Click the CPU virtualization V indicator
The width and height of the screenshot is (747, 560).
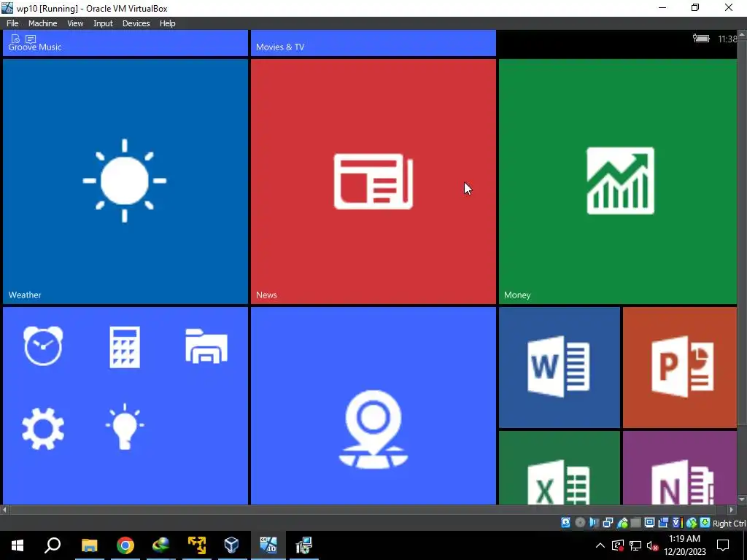click(676, 523)
